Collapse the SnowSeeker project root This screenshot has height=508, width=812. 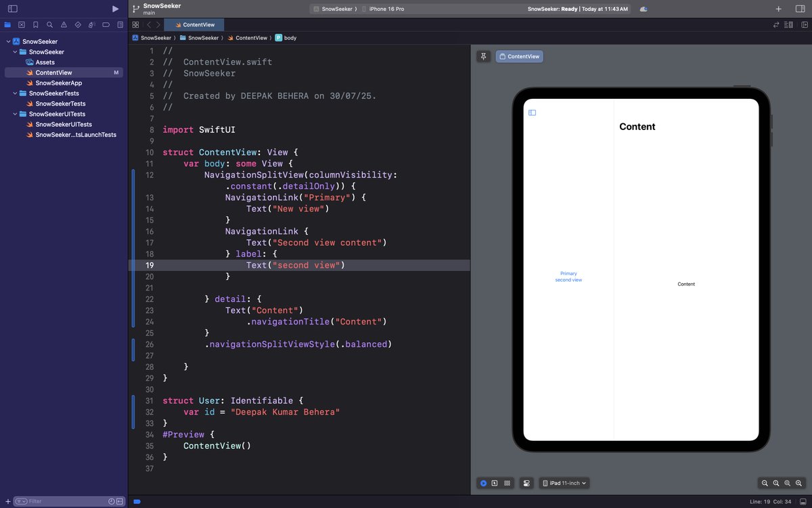point(8,41)
